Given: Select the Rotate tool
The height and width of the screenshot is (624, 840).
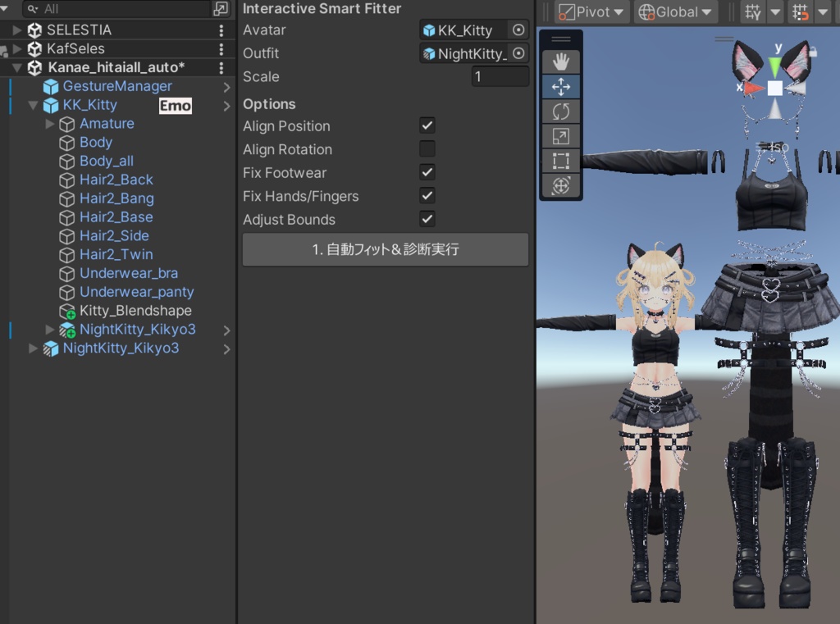Looking at the screenshot, I should pos(563,111).
